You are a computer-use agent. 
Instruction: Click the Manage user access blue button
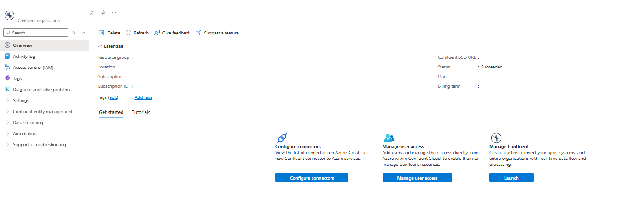click(x=417, y=177)
